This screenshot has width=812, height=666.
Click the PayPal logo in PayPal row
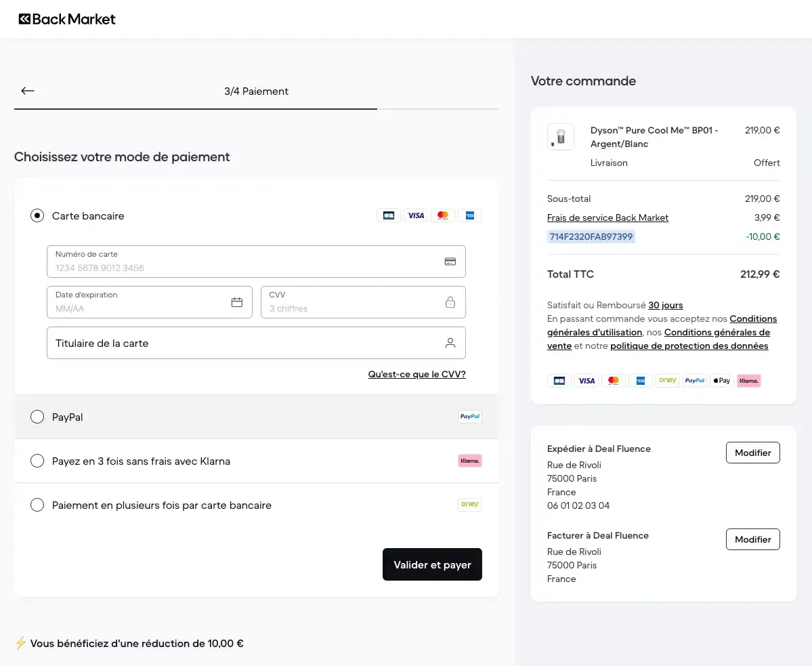coord(470,417)
